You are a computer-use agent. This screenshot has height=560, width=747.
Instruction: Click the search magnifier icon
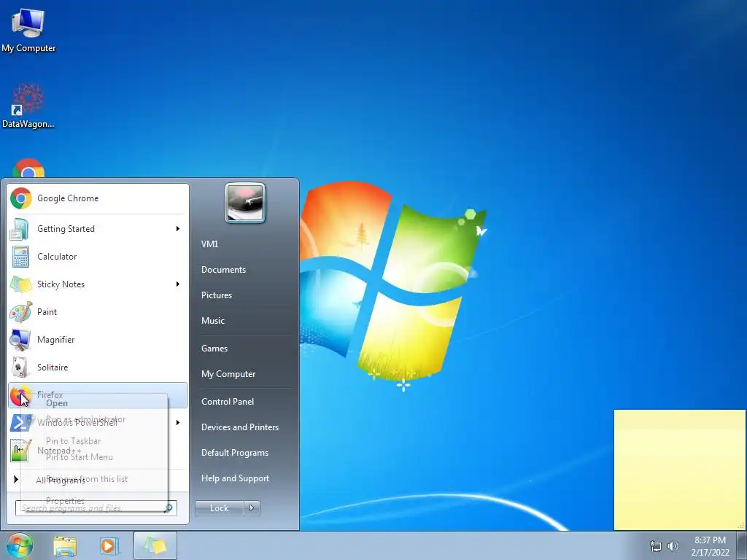tap(168, 508)
